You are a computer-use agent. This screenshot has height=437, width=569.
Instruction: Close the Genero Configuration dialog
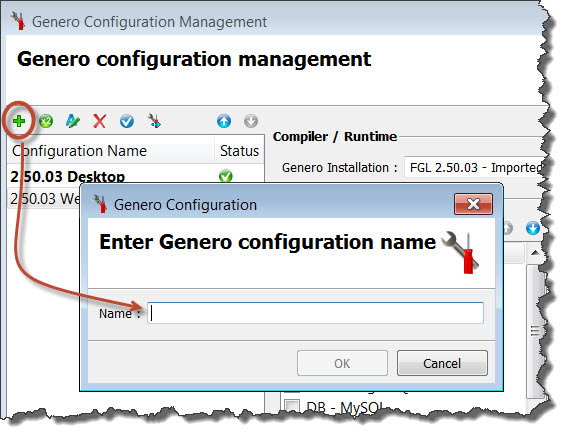(473, 204)
